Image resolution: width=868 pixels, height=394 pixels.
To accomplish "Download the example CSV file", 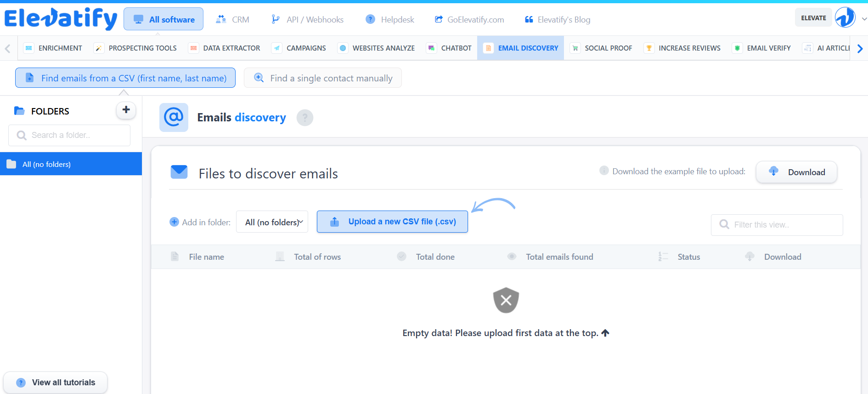I will point(797,172).
